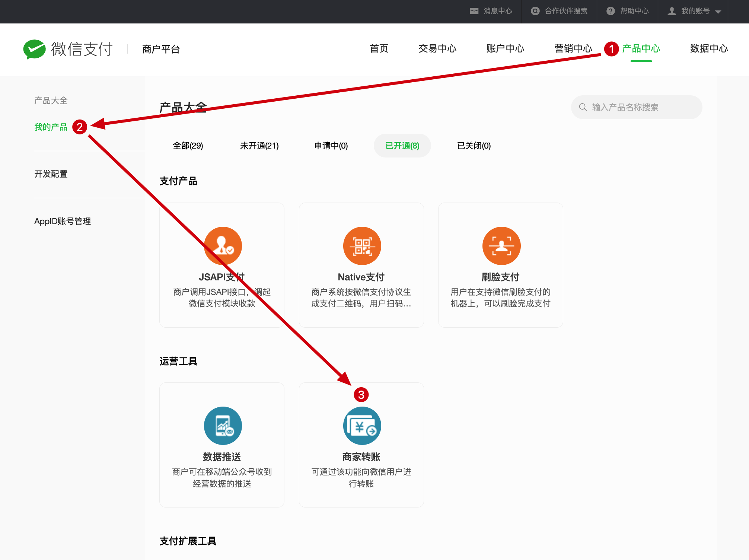
Task: Open the 数据推送 blue icon
Action: (223, 426)
